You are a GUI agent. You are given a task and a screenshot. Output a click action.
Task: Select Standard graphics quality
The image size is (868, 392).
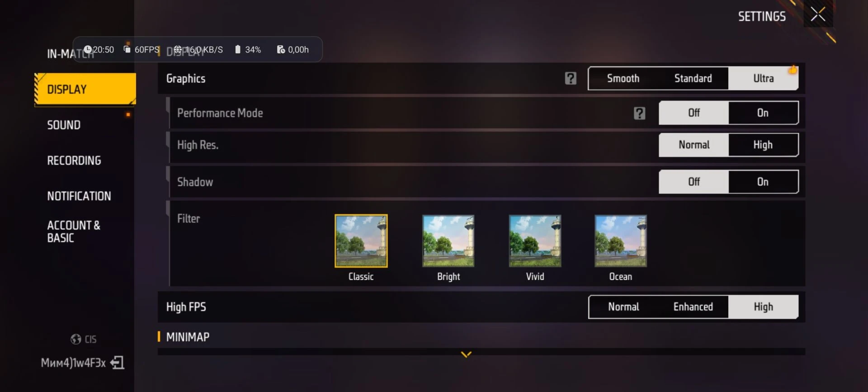693,79
